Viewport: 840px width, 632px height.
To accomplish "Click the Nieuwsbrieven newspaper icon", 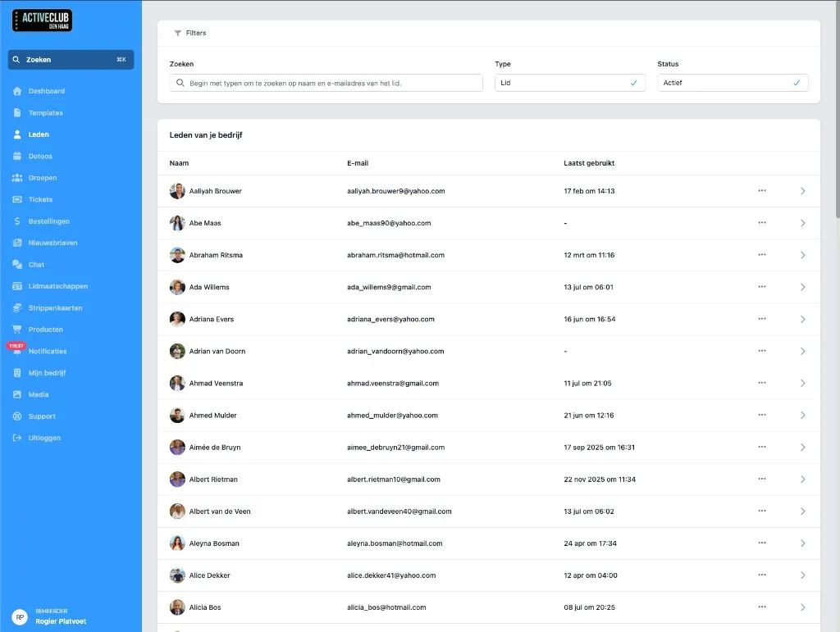I will (17, 243).
